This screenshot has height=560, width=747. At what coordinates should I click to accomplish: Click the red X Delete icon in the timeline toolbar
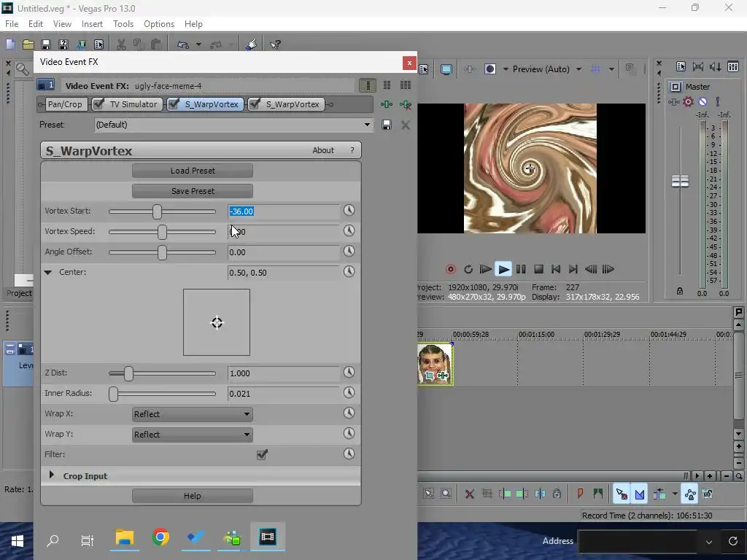pyautogui.click(x=469, y=494)
